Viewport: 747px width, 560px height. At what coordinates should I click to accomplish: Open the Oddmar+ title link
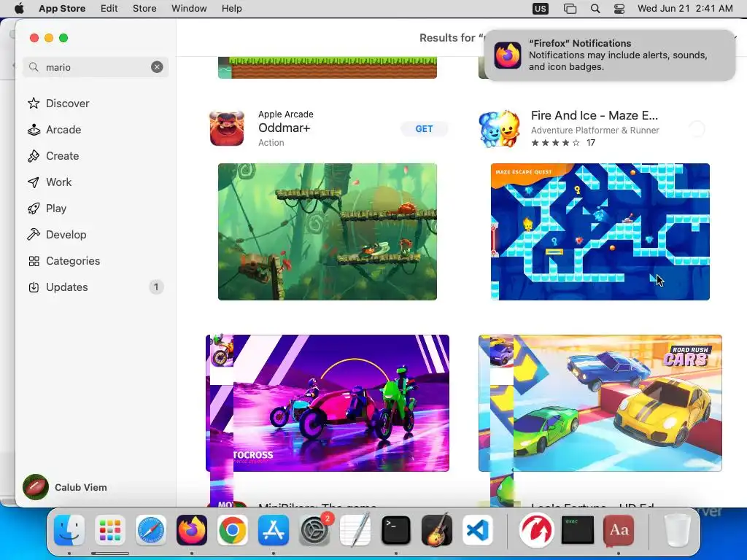[284, 128]
